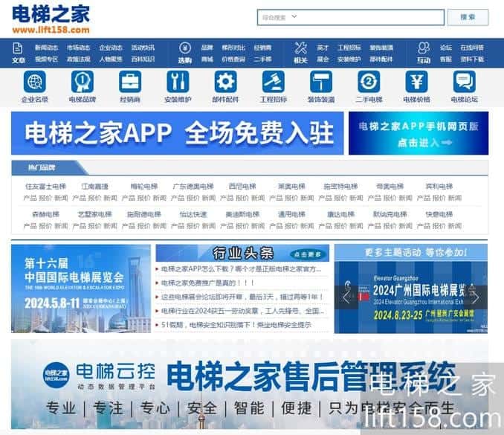504x435 pixels.
Task: Open 新闻动态 in the navigation bar
Action: pos(46,48)
